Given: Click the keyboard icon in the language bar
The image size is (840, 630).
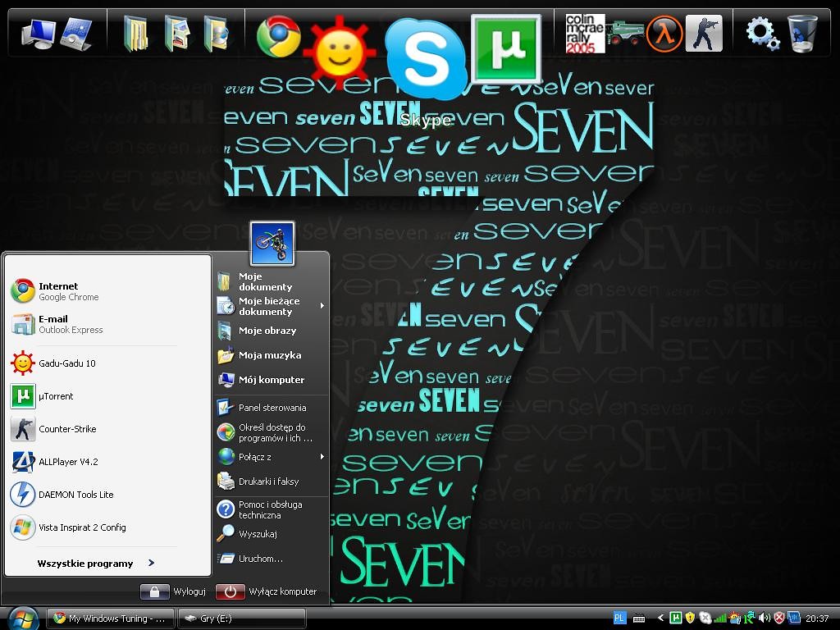Looking at the screenshot, I should 639,619.
